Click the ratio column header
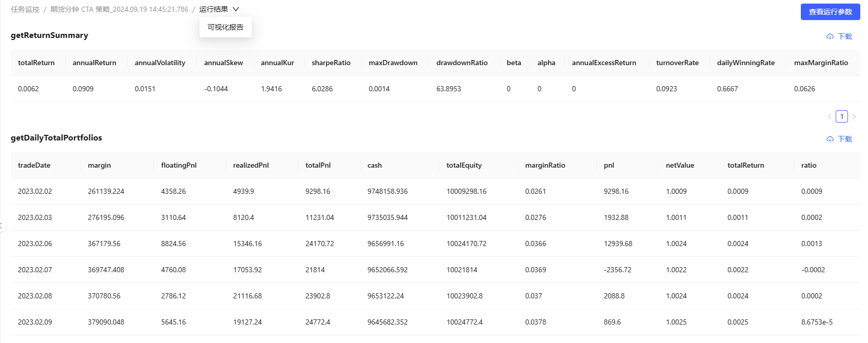Viewport: 868px width, 343px height. click(x=809, y=165)
